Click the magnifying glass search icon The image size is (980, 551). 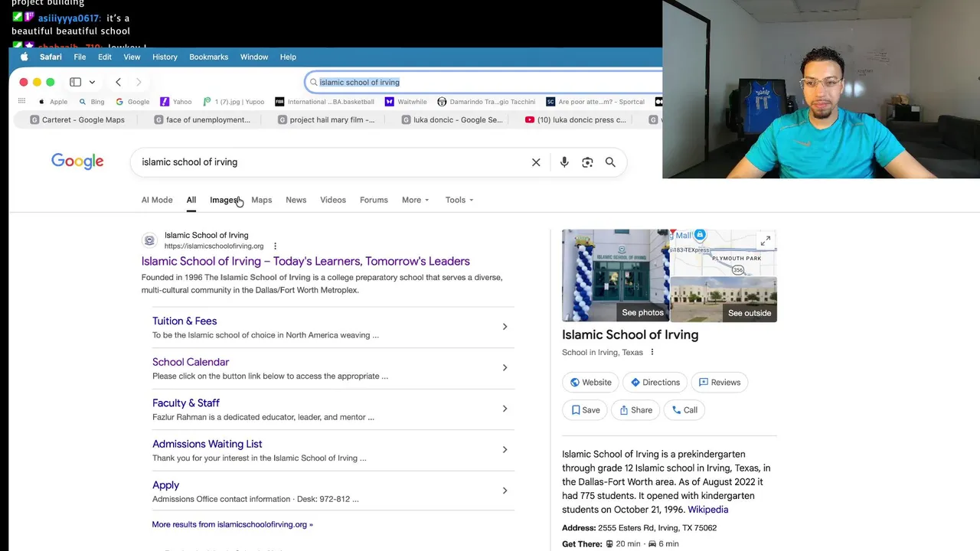pyautogui.click(x=610, y=162)
